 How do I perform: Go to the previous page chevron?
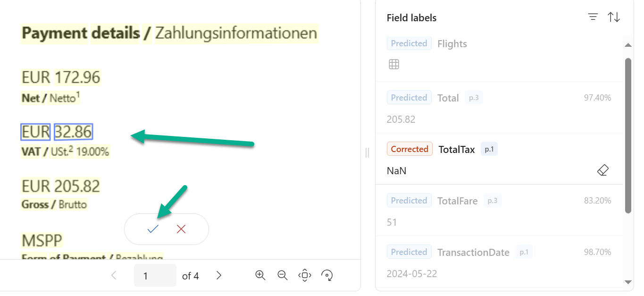tap(114, 275)
